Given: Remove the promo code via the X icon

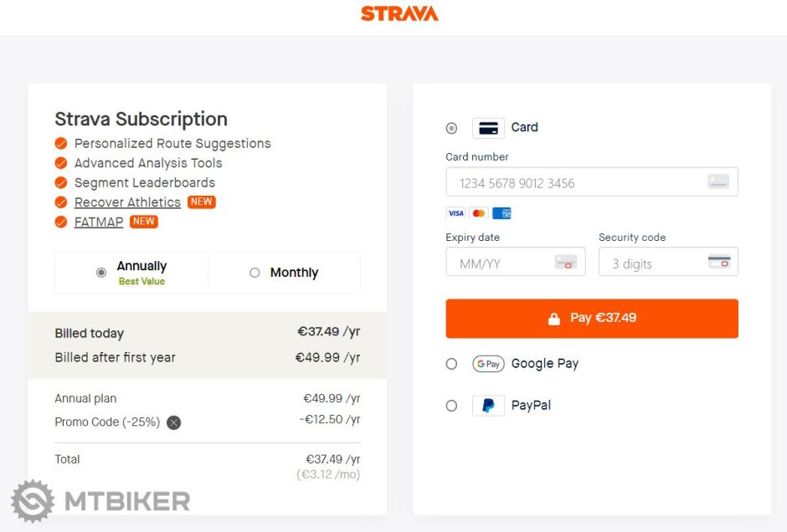Looking at the screenshot, I should point(173,422).
